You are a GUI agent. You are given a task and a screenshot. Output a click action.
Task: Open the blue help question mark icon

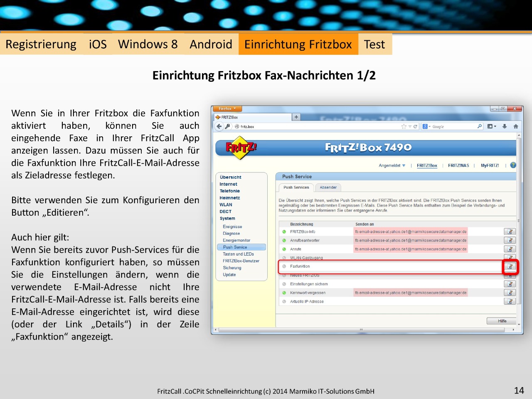coord(513,165)
